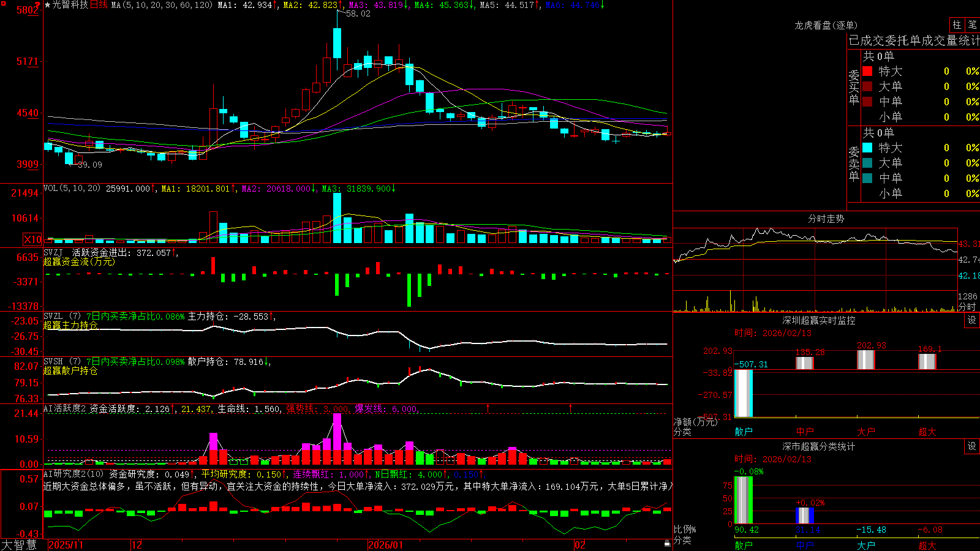Viewport: 980px width, 551px height.
Task: Click the 大智慧 logo at the bottom-left
Action: click(x=19, y=545)
